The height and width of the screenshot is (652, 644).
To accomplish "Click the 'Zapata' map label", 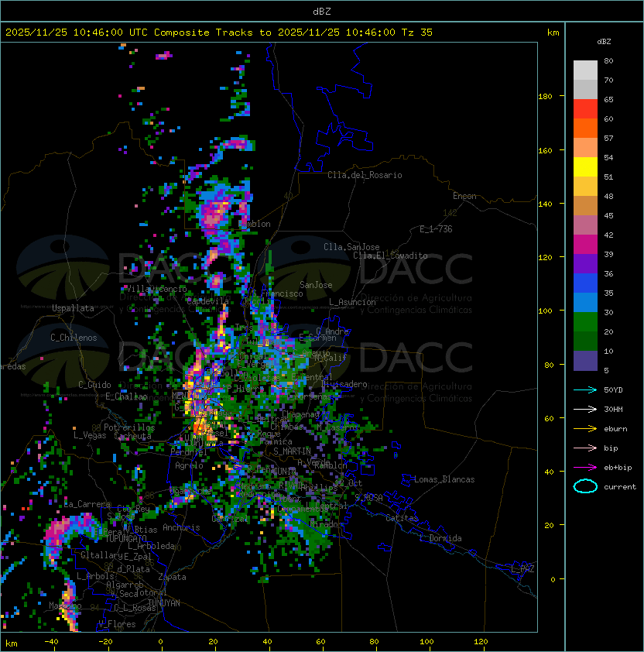I will pyautogui.click(x=172, y=577).
